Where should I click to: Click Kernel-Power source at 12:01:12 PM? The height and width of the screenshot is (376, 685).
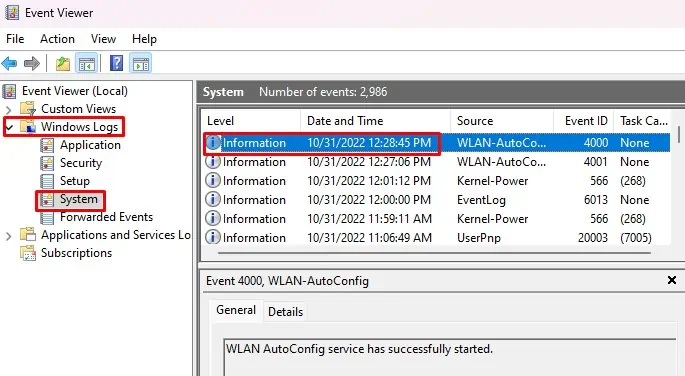pos(492,181)
